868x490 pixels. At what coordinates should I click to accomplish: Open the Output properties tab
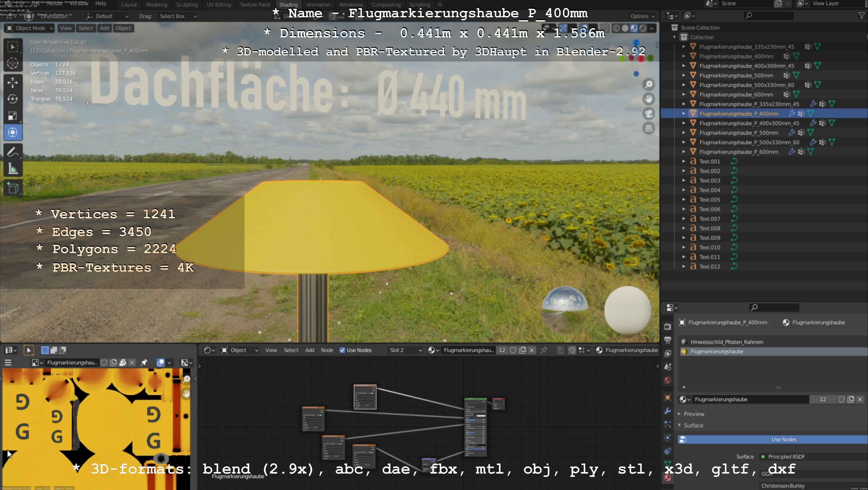[668, 340]
